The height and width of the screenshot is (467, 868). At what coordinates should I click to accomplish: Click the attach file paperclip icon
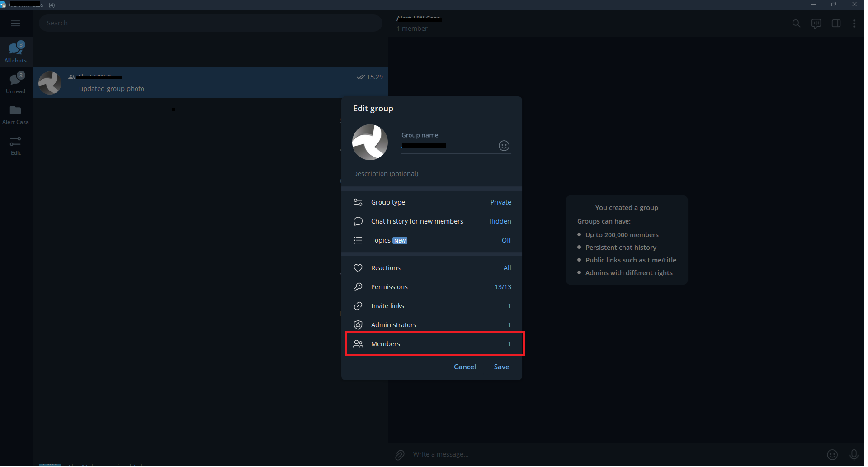400,455
